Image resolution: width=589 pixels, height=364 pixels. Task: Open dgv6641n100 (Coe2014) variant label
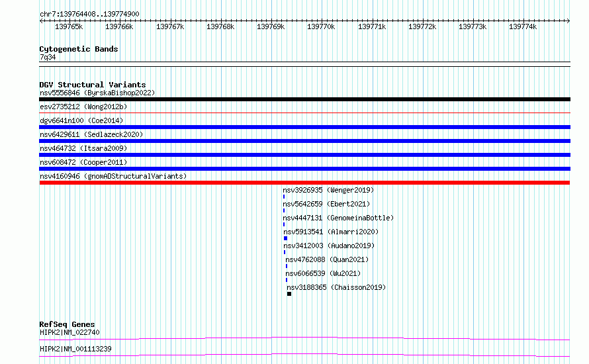coord(81,120)
